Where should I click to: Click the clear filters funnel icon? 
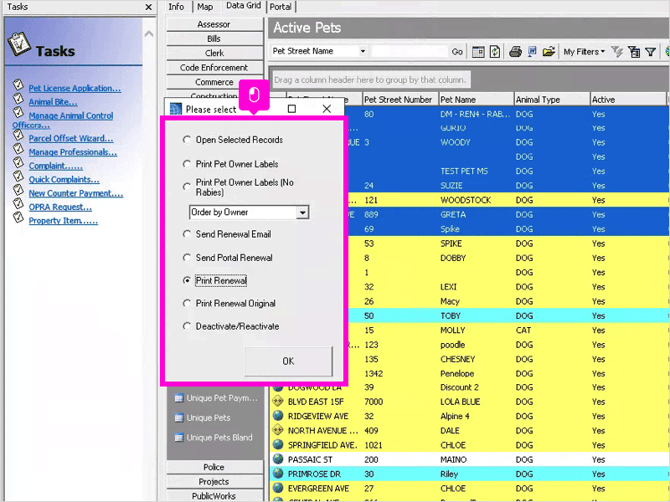click(x=617, y=52)
